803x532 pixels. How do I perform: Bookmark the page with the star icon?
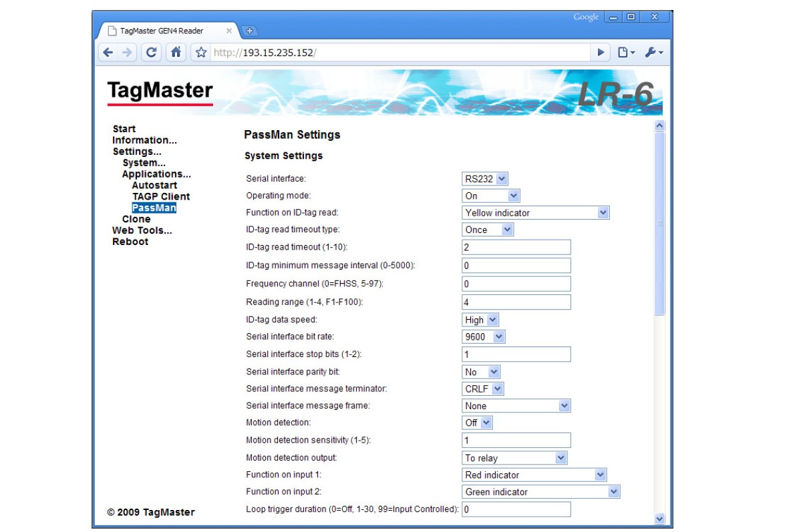click(201, 52)
